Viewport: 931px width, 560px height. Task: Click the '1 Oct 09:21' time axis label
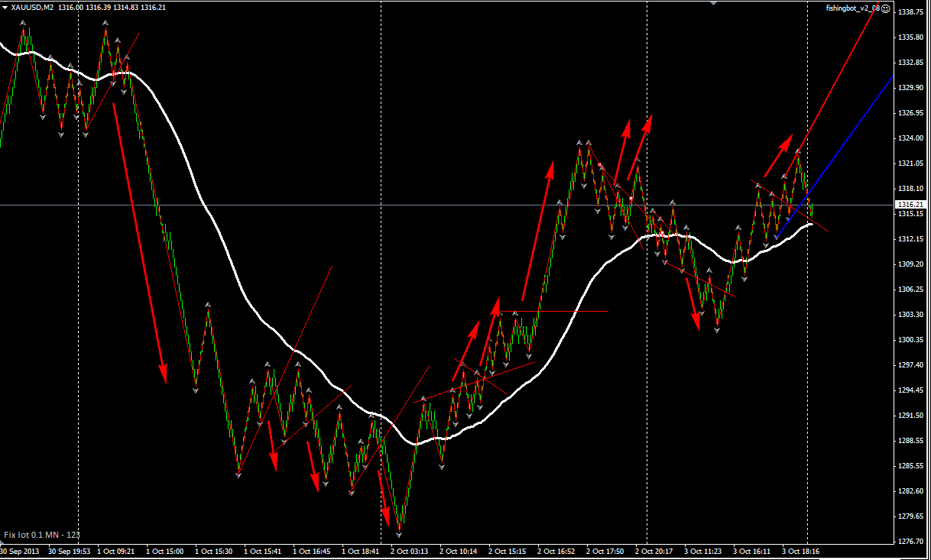(117, 551)
